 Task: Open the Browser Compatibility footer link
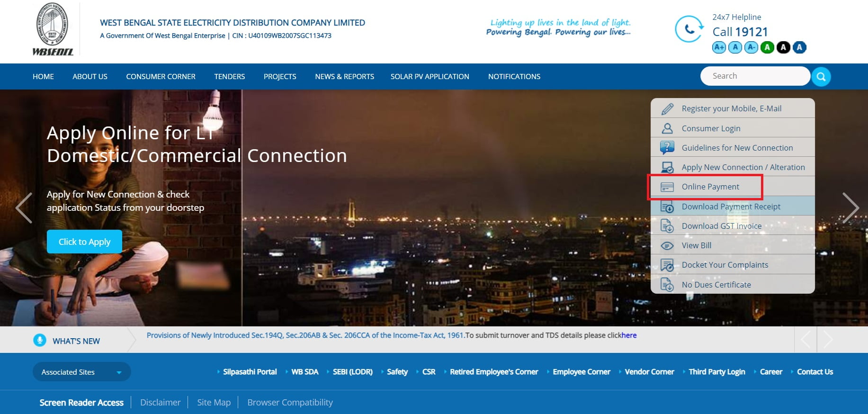290,403
